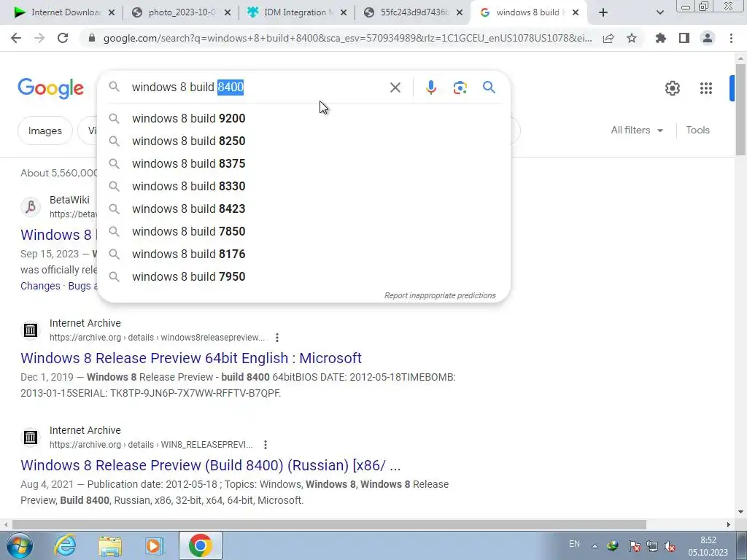Click the horizontal page scrollbar
The image size is (747, 560).
point(329,524)
